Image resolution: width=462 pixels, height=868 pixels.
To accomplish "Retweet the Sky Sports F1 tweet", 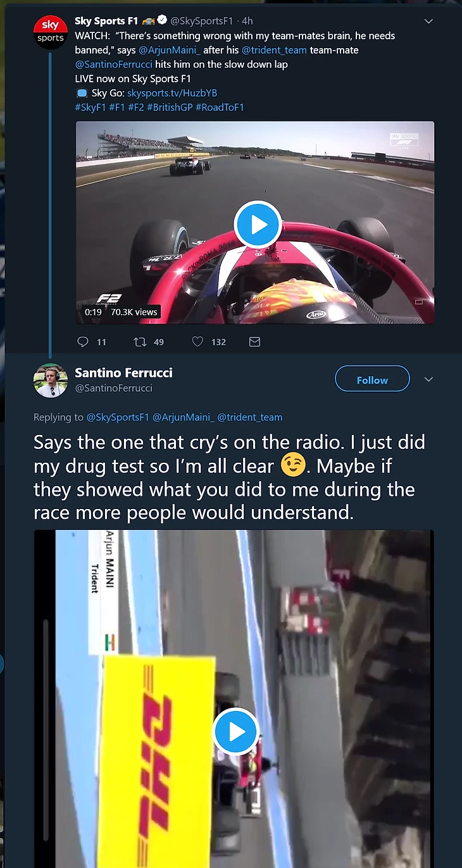I will 140,342.
